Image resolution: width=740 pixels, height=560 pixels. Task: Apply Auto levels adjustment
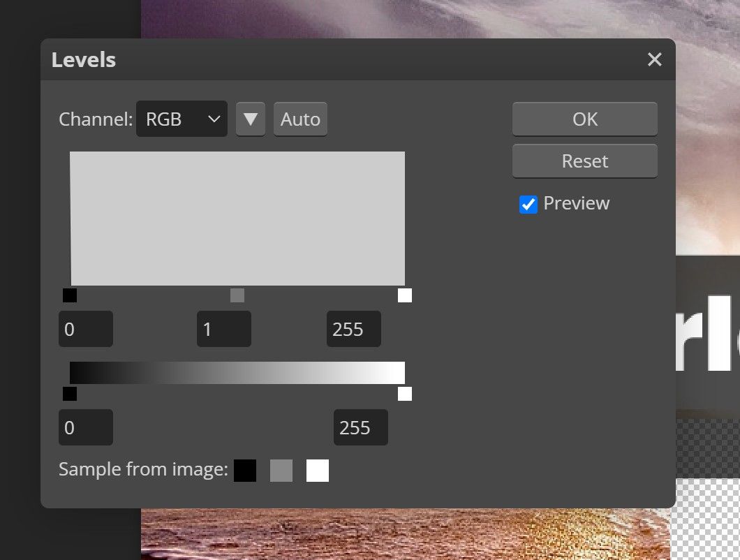[300, 119]
